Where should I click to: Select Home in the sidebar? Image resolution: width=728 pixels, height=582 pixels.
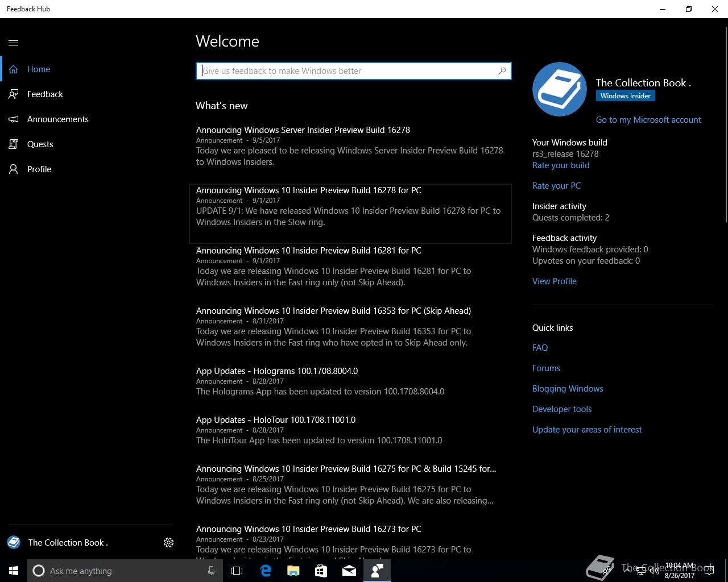click(x=91, y=69)
